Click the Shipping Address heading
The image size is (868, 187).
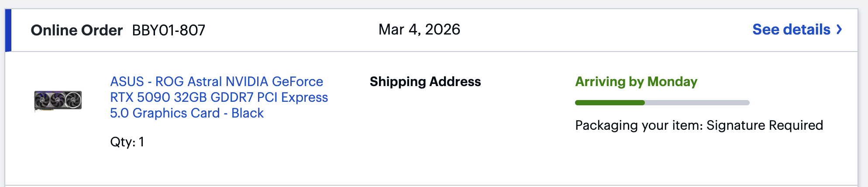click(x=425, y=82)
